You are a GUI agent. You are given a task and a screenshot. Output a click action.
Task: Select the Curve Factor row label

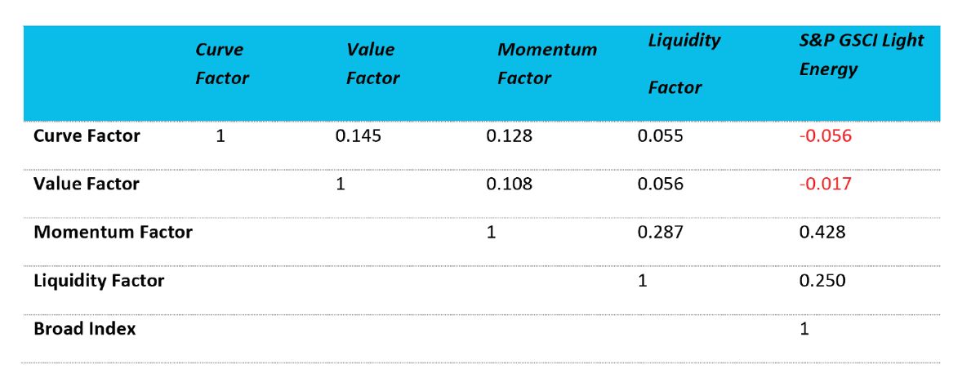point(87,136)
